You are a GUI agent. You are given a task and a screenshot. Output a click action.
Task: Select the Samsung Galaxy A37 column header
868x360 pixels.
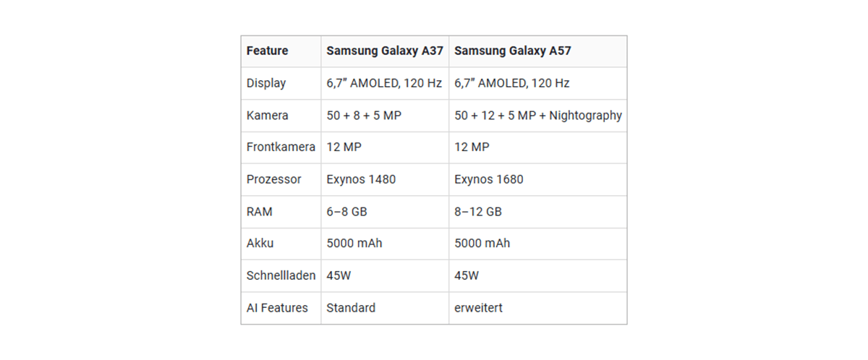pos(384,51)
